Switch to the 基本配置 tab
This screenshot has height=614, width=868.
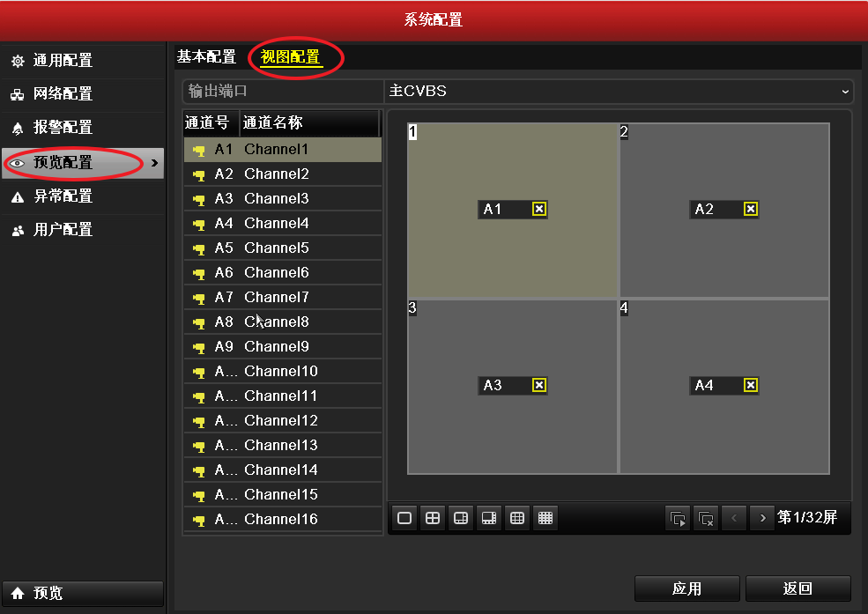pos(208,55)
